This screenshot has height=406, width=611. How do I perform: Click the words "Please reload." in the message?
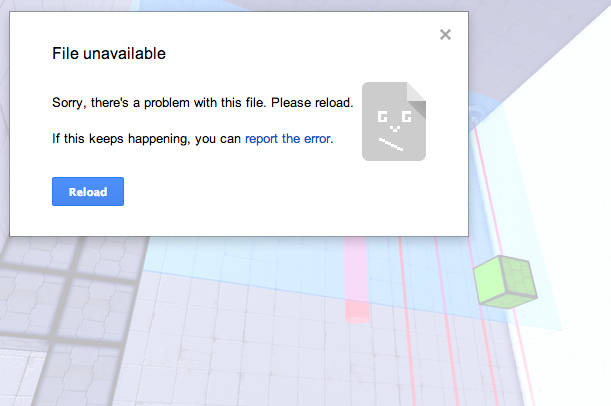point(312,103)
